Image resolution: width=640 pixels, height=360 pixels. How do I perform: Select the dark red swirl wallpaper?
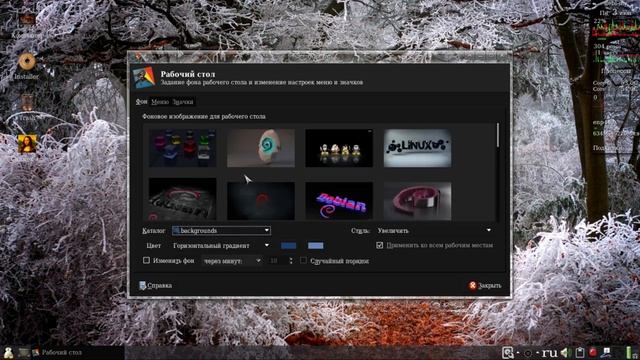[261, 200]
